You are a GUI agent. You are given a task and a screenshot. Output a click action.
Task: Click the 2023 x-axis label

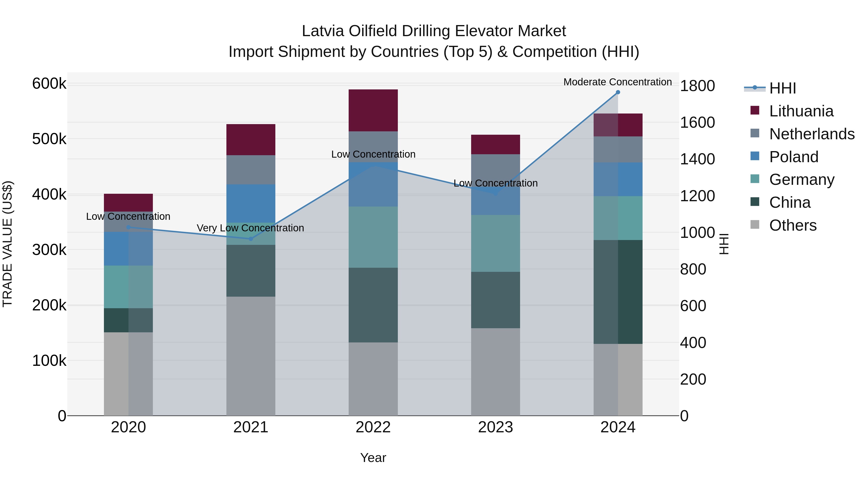495,427
